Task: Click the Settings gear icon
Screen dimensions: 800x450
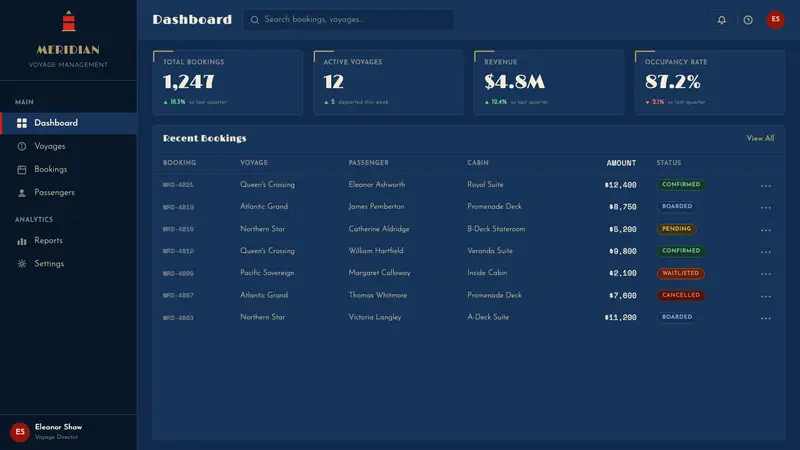Action: 21,264
